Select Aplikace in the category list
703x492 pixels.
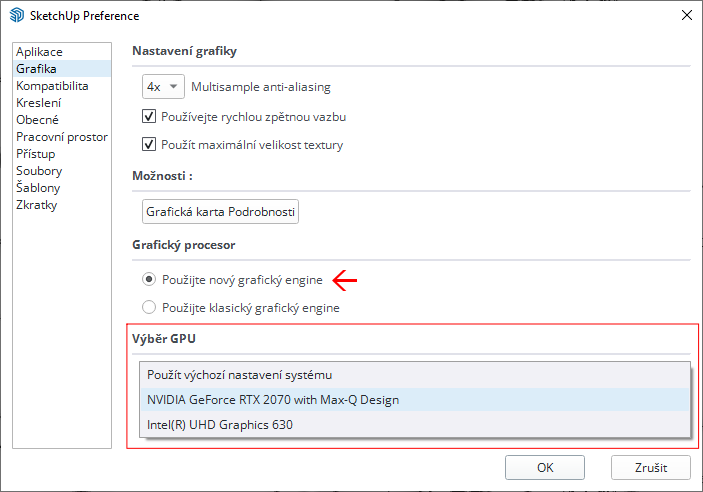tap(39, 52)
